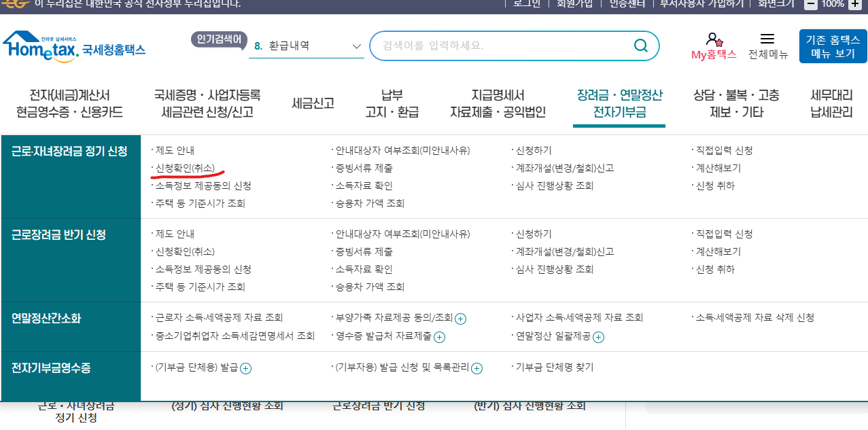
Task: Expand 영수증 발급처 자료제출 with its plus icon
Action: [440, 337]
